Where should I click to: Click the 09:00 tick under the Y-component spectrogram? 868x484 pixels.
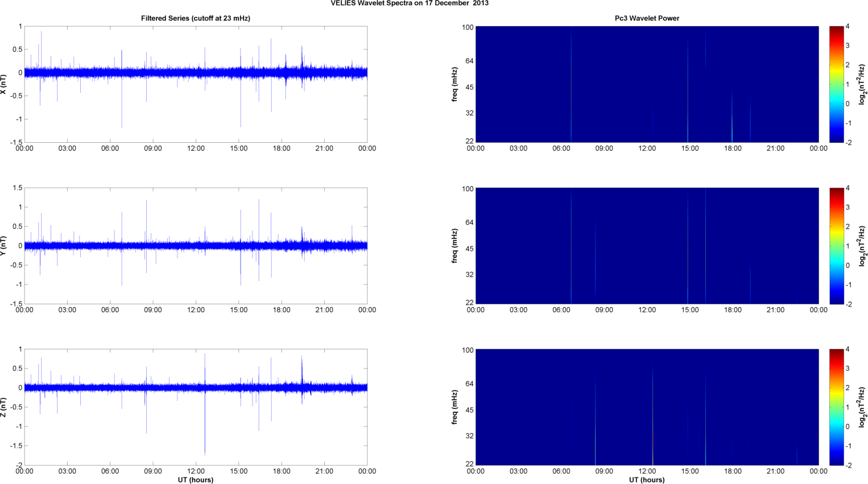[x=604, y=310]
